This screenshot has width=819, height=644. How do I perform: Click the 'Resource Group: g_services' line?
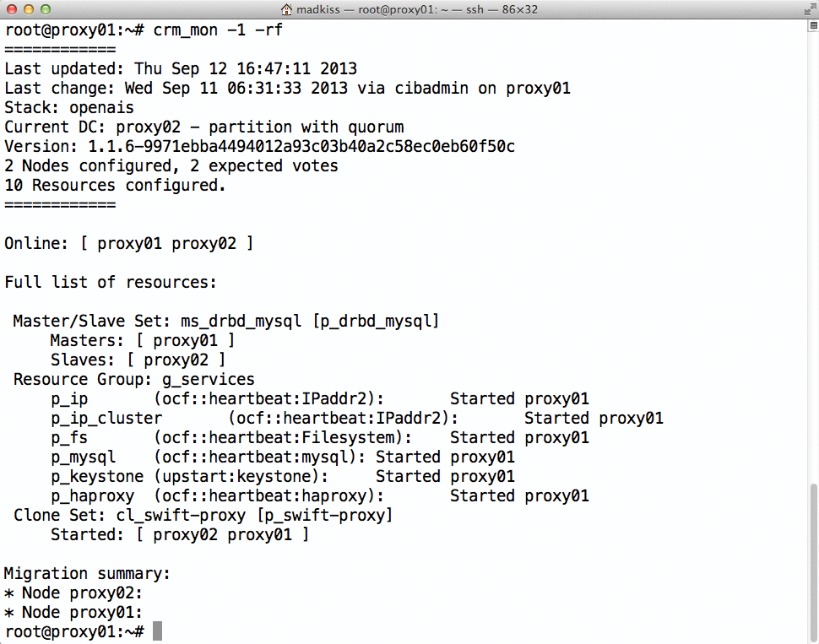pos(133,379)
